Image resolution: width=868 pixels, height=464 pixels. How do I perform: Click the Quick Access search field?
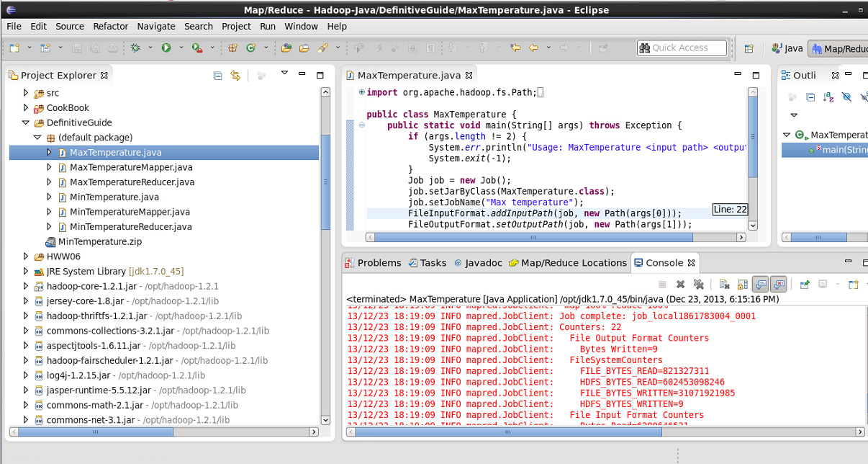click(x=682, y=48)
